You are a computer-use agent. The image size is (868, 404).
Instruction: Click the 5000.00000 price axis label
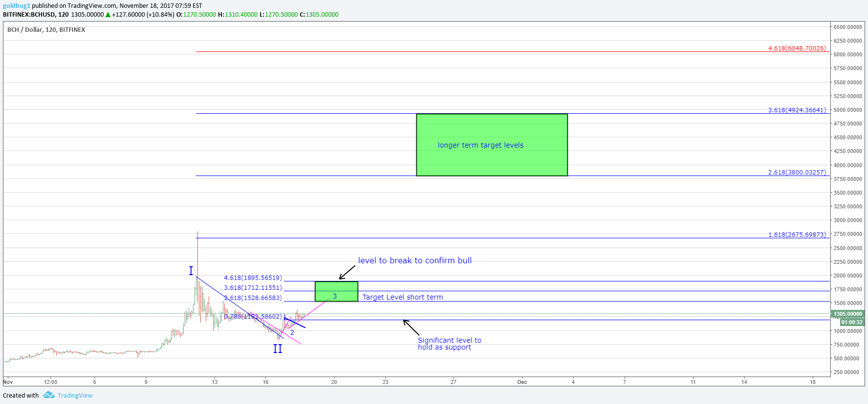pos(847,110)
